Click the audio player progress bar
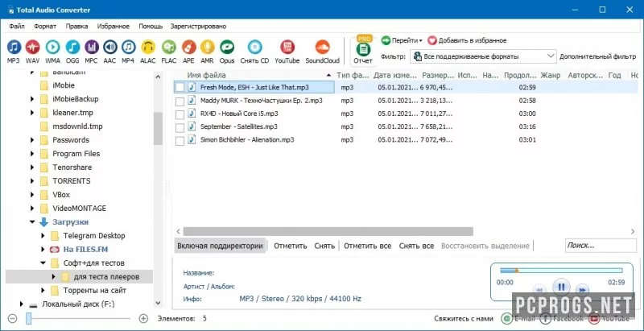The image size is (644, 331). coord(561,271)
